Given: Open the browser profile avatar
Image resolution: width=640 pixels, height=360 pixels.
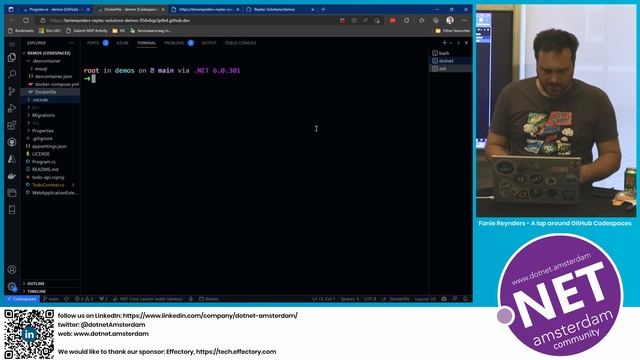Looking at the screenshot, I should coord(450,20).
